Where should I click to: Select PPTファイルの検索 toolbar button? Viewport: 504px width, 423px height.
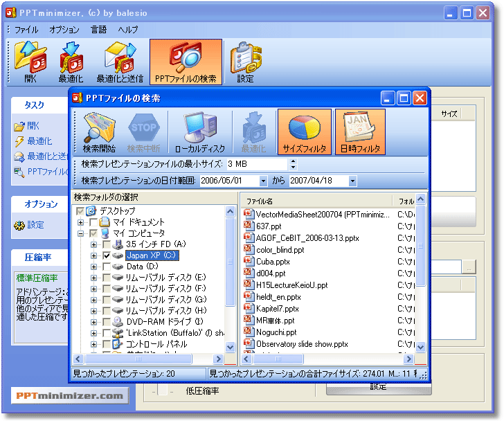coord(186,62)
